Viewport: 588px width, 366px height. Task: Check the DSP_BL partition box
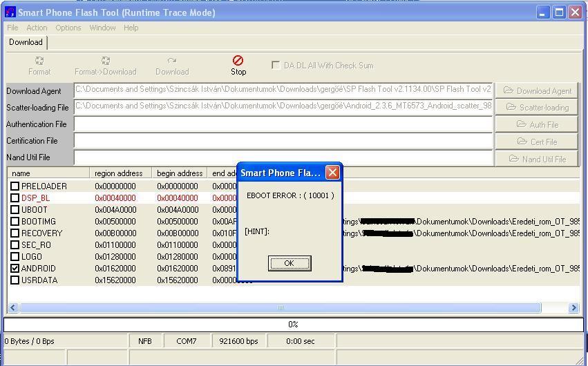click(x=15, y=198)
